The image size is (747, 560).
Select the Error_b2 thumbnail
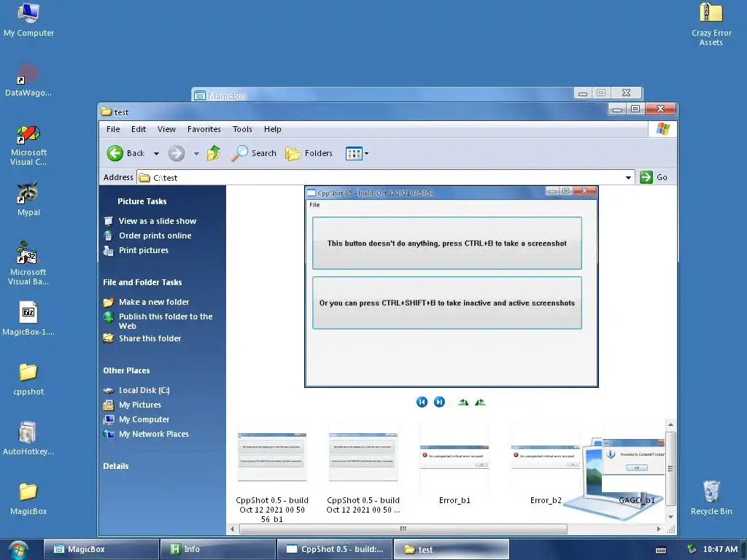click(546, 465)
